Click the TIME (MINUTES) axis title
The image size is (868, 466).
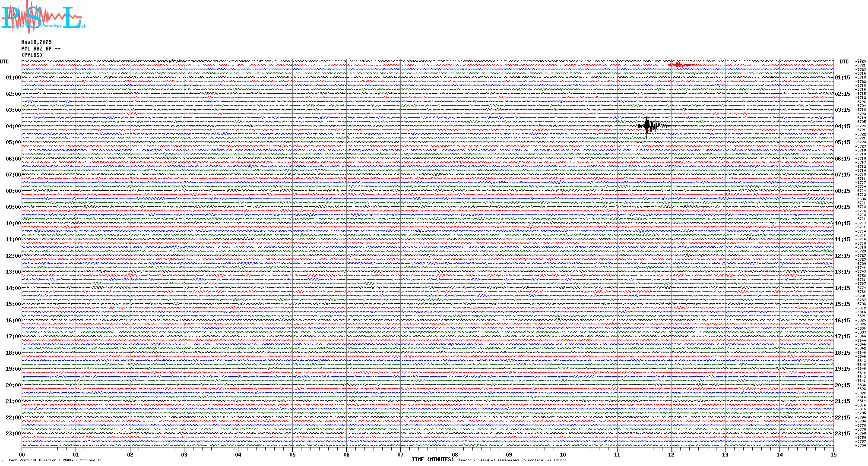[433, 460]
